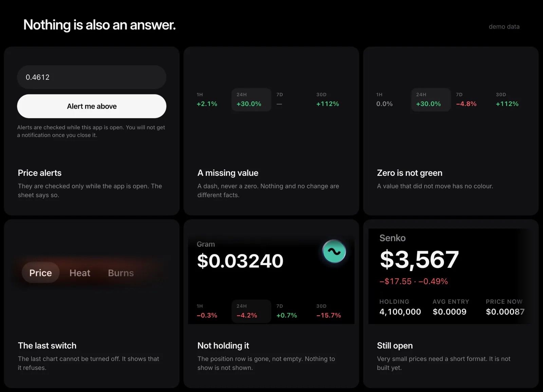
Task: Click the heading Nothing is also an answer
Action: (x=99, y=25)
